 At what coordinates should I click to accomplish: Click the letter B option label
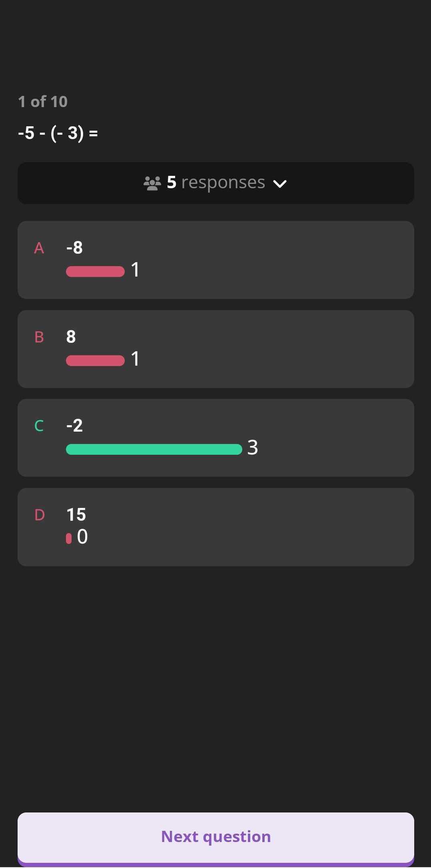click(x=39, y=337)
